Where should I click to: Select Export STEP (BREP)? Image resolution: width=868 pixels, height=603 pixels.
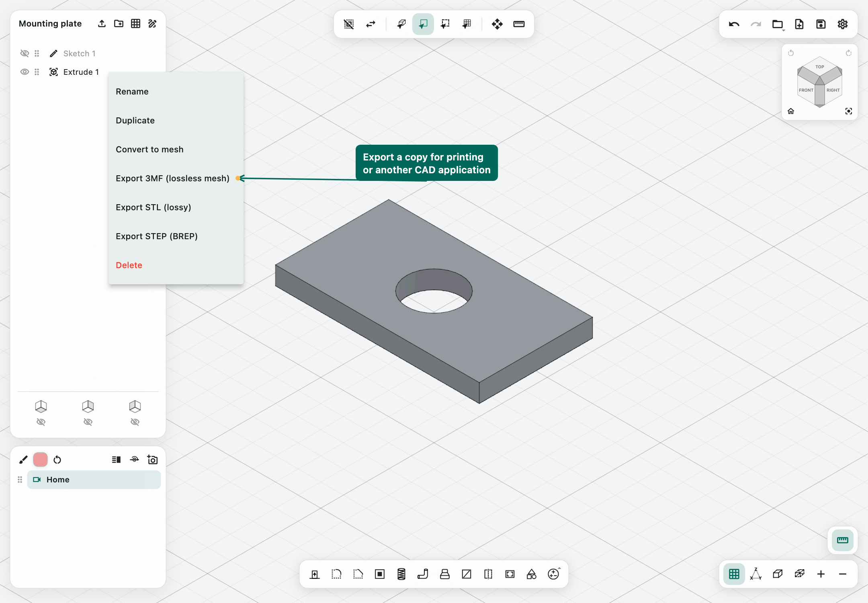176,236
